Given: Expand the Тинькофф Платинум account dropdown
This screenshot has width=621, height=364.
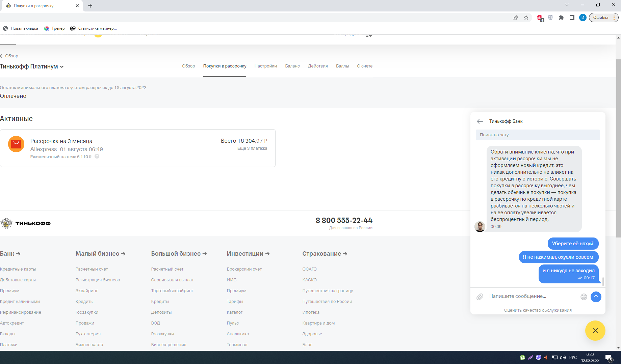Looking at the screenshot, I should (x=32, y=66).
